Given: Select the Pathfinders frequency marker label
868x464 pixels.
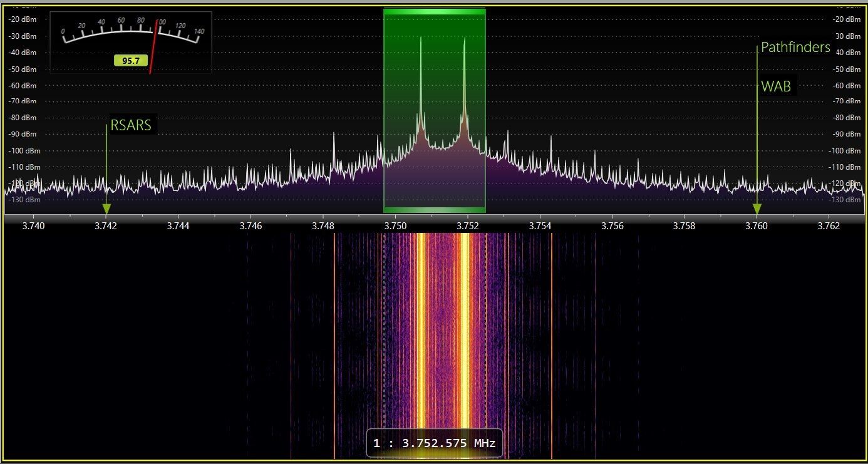Looking at the screenshot, I should click(x=795, y=48).
